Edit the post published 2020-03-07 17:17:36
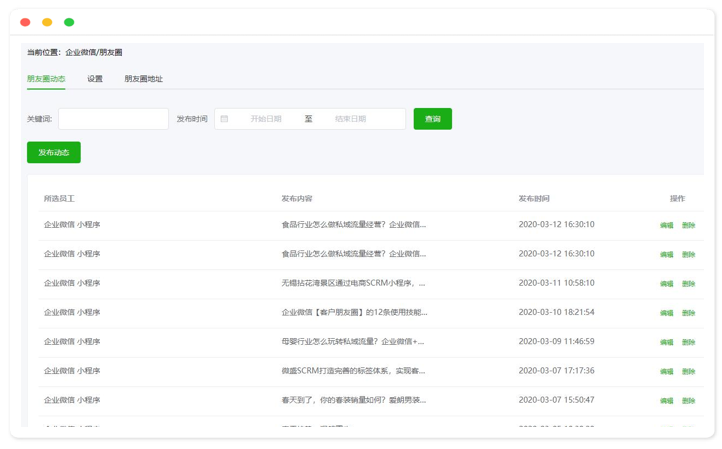722x449 pixels. tap(666, 371)
